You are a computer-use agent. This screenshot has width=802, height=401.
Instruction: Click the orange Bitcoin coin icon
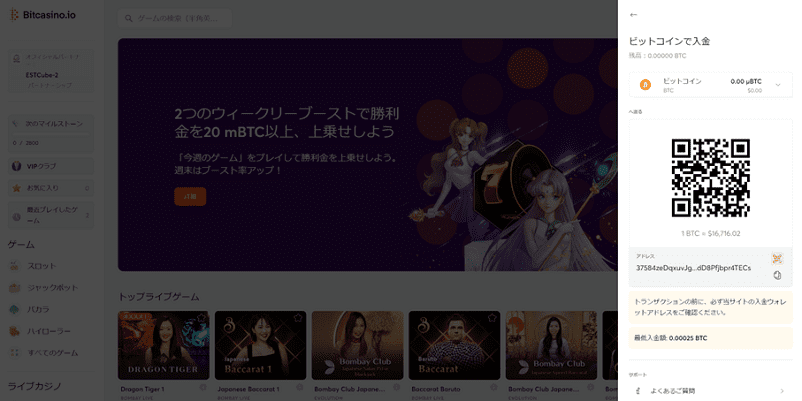pos(645,85)
